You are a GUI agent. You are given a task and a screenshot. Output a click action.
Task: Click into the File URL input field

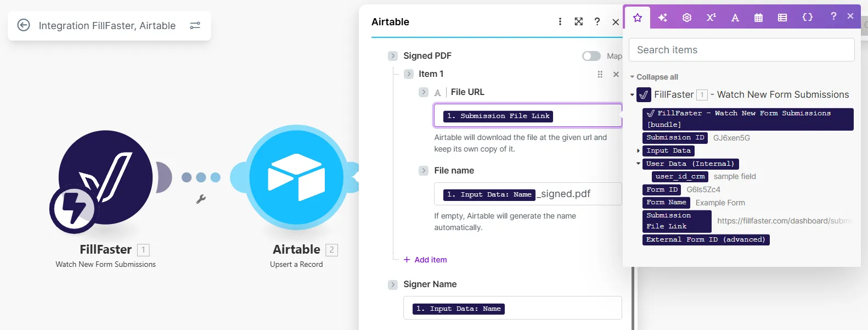(528, 116)
